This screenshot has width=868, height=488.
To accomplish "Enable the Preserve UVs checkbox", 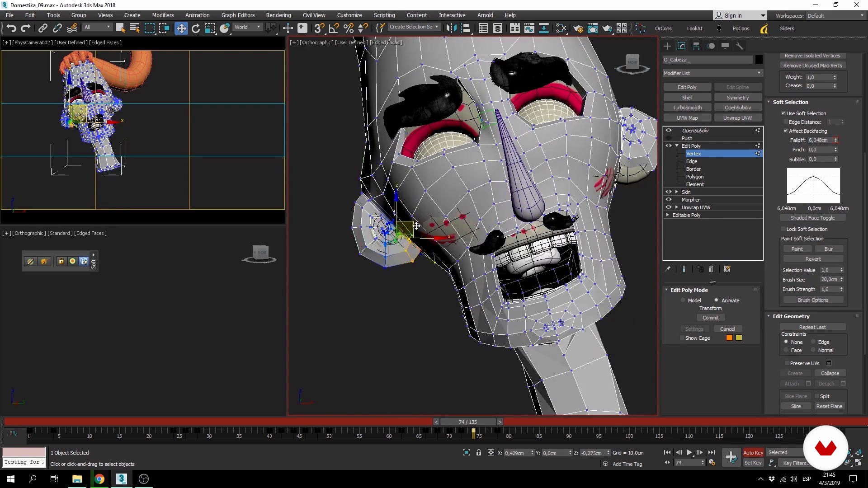I will (787, 363).
